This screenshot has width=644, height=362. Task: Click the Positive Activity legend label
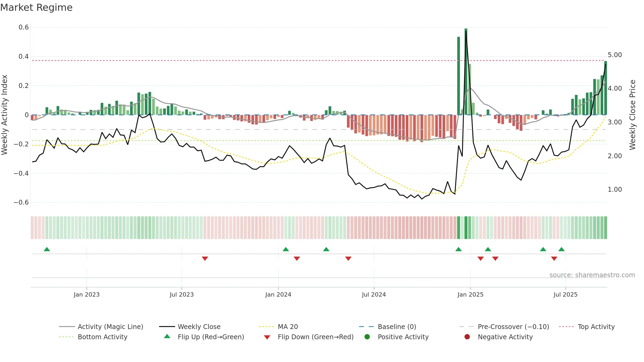pyautogui.click(x=403, y=337)
